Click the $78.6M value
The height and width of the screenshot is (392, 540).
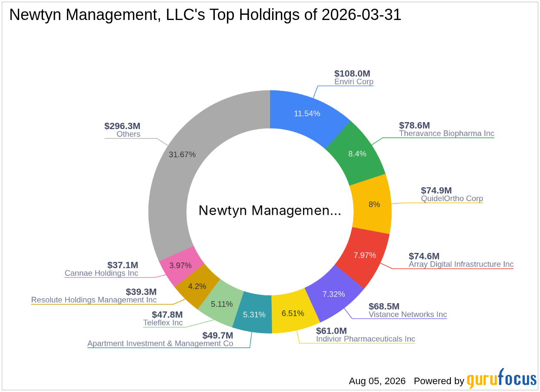[414, 125]
